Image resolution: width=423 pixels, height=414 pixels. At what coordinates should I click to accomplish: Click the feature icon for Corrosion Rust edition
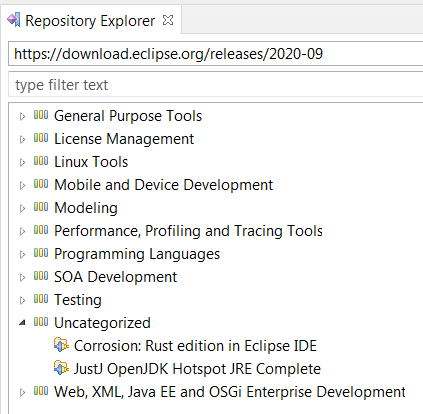pyautogui.click(x=61, y=345)
